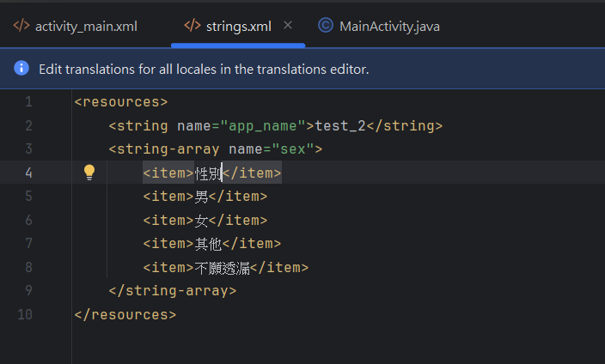605x364 pixels.
Task: Click line number 3 in the gutter
Action: point(29,149)
